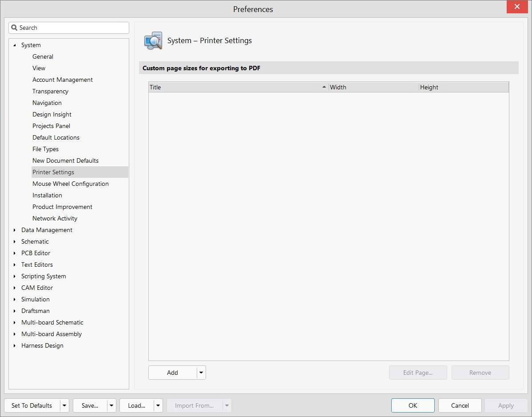
Task: Close the Preferences dialog with X
Action: (x=517, y=7)
